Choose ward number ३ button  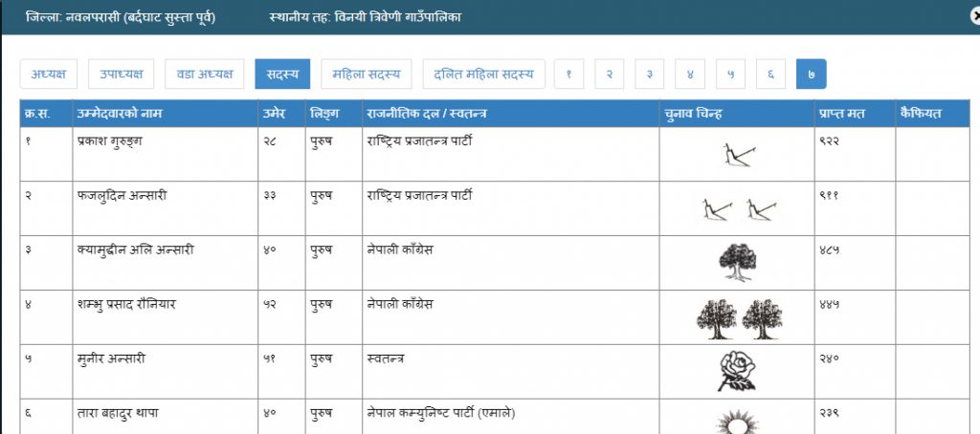[649, 74]
